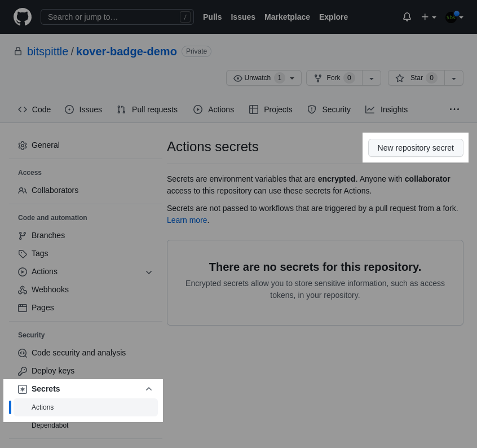The height and width of the screenshot is (448, 477).
Task: Click the General gear icon
Action: 22,146
